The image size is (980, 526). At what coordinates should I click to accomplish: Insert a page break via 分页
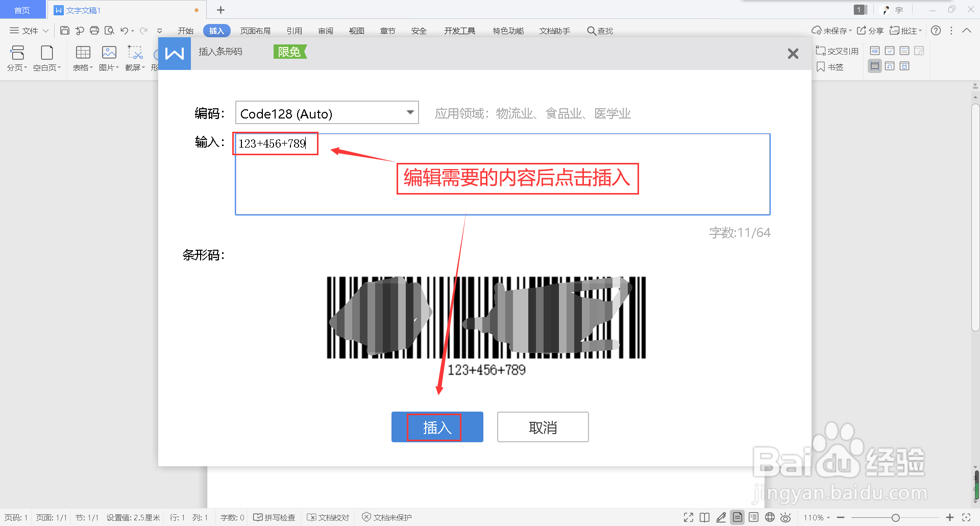(x=17, y=58)
